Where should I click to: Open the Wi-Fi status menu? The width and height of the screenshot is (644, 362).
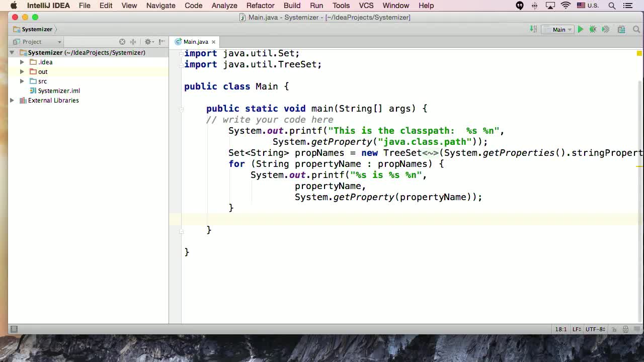(x=566, y=6)
